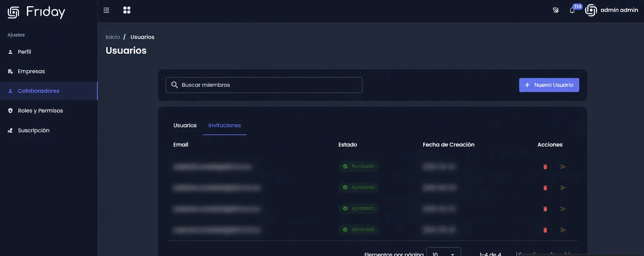Open the admin admin user menu

coord(619,10)
